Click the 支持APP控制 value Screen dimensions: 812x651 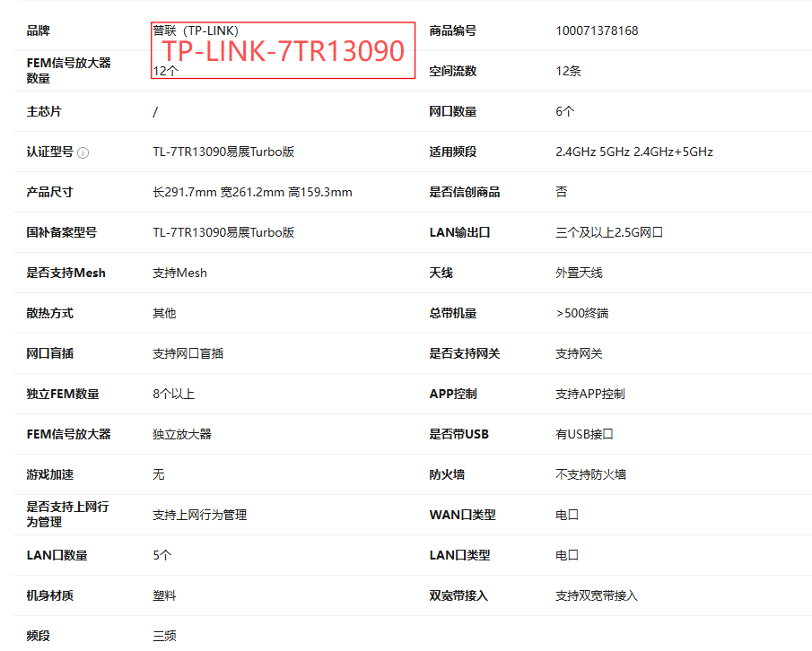click(589, 394)
